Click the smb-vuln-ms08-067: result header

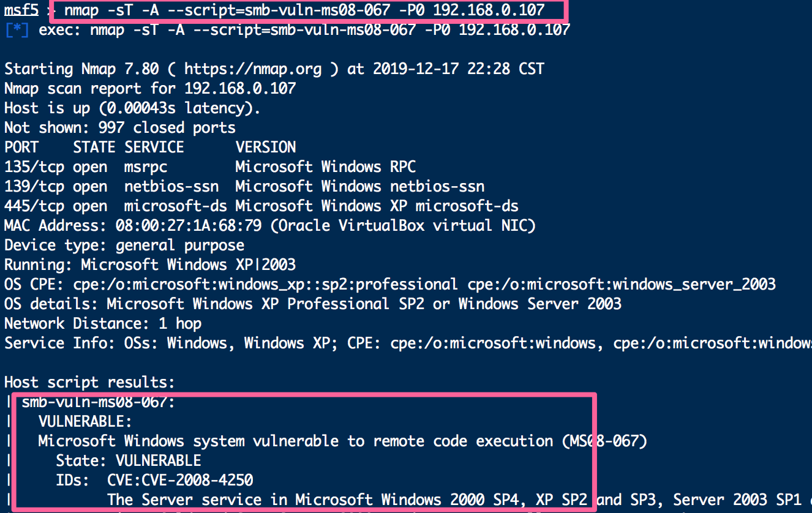click(x=98, y=402)
